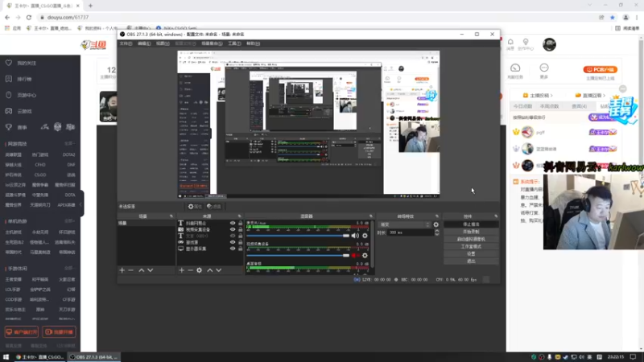The height and width of the screenshot is (362, 644).
Task: Open Douyu creator center bulb icon
Action: 526,42
